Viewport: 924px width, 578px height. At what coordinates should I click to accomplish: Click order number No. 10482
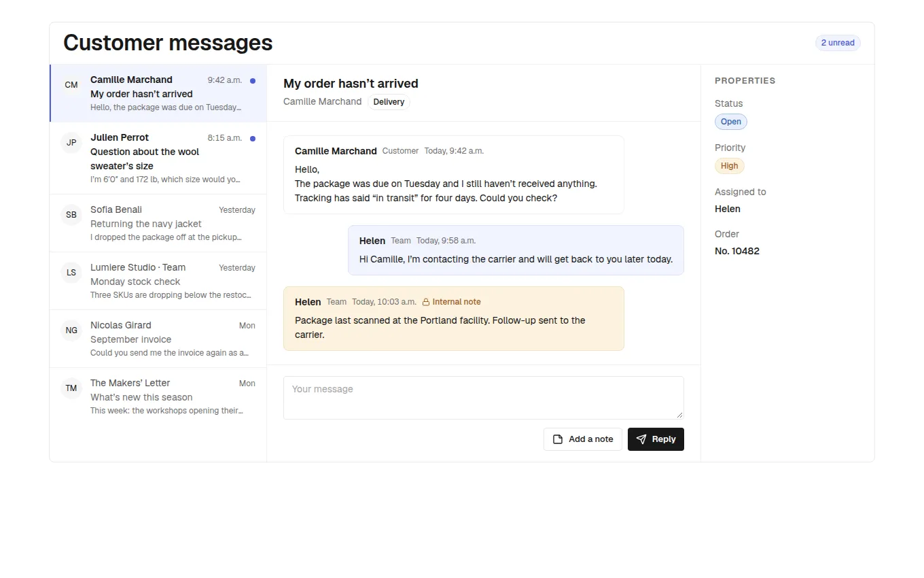pyautogui.click(x=737, y=251)
